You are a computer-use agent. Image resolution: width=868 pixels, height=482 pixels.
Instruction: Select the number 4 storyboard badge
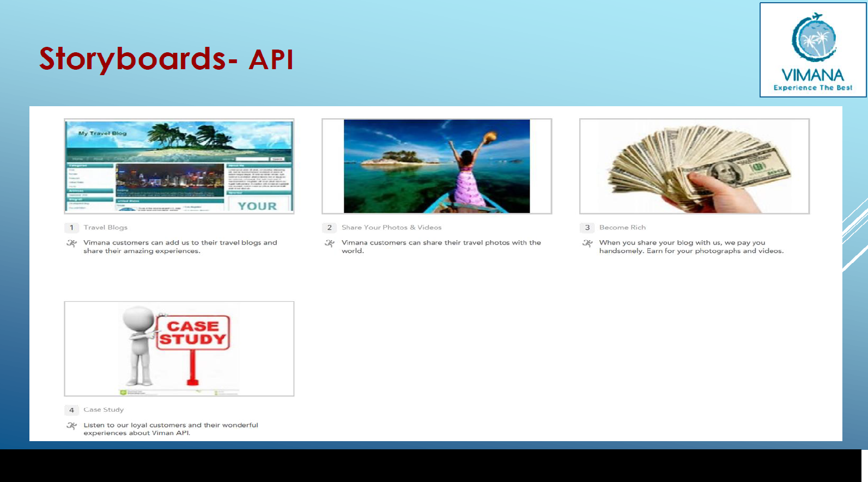(71, 410)
